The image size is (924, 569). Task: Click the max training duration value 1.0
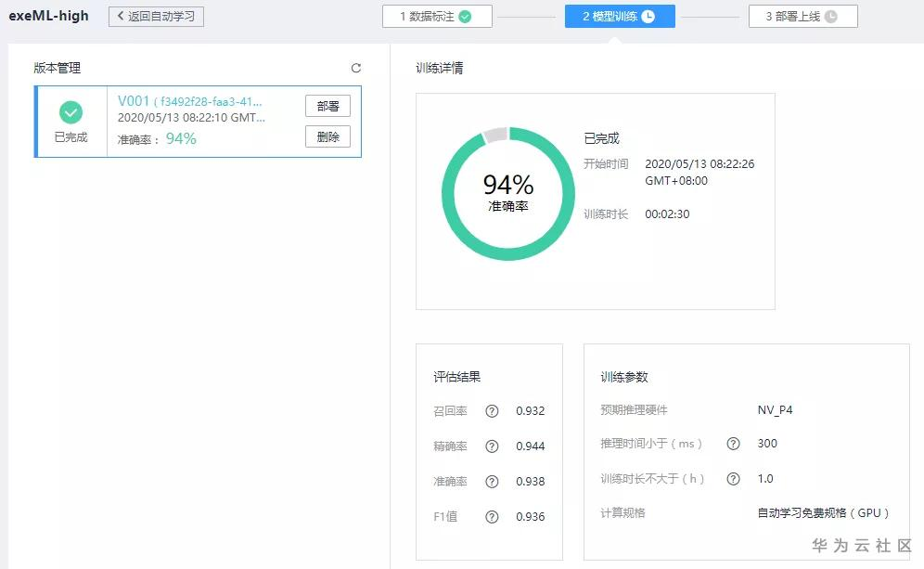[765, 479]
